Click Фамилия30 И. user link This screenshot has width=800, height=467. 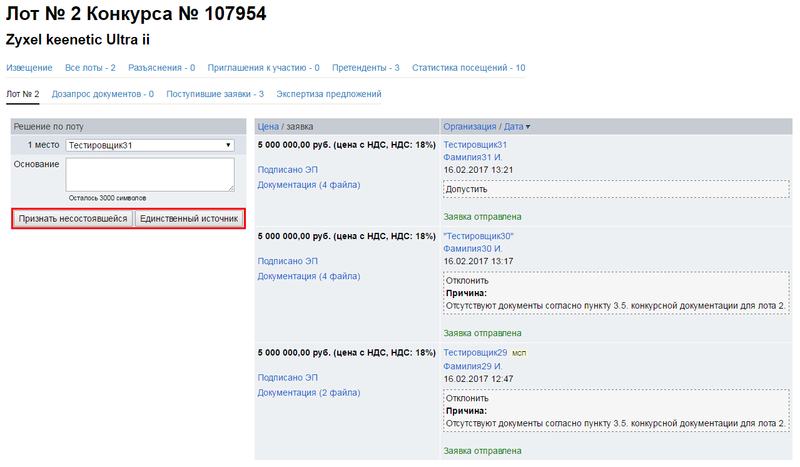[472, 249]
